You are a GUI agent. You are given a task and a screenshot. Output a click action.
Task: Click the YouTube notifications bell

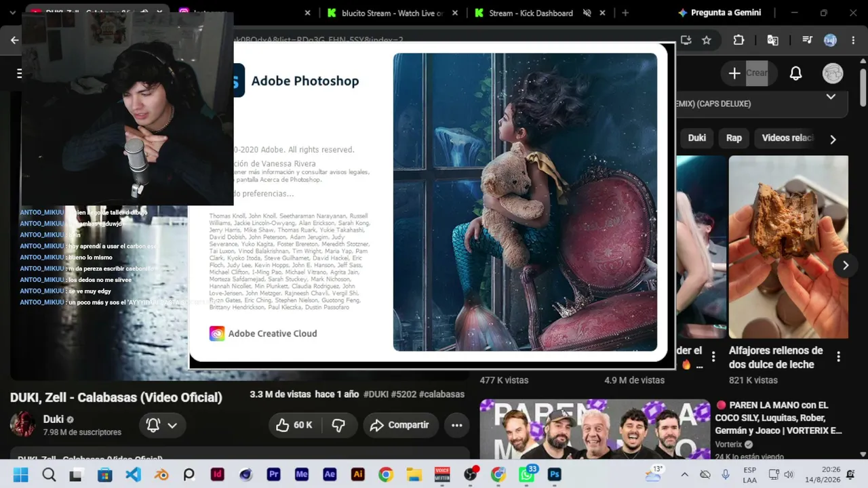click(796, 73)
